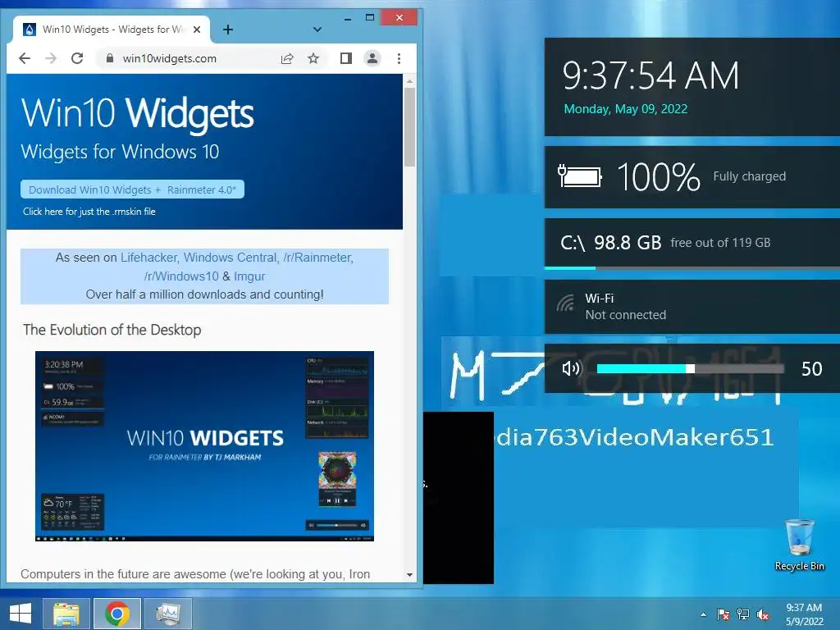
Task: Expand the tab search chevron
Action: (317, 30)
